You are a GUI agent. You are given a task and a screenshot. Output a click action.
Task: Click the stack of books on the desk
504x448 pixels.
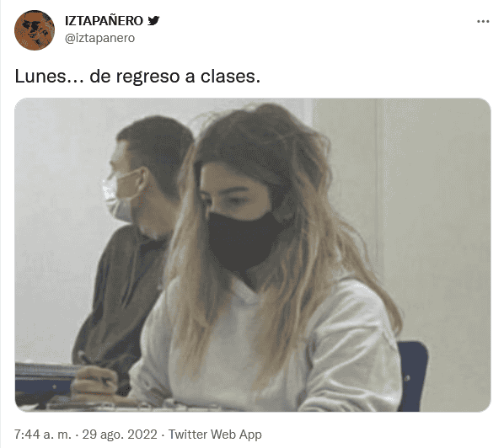tap(45, 370)
